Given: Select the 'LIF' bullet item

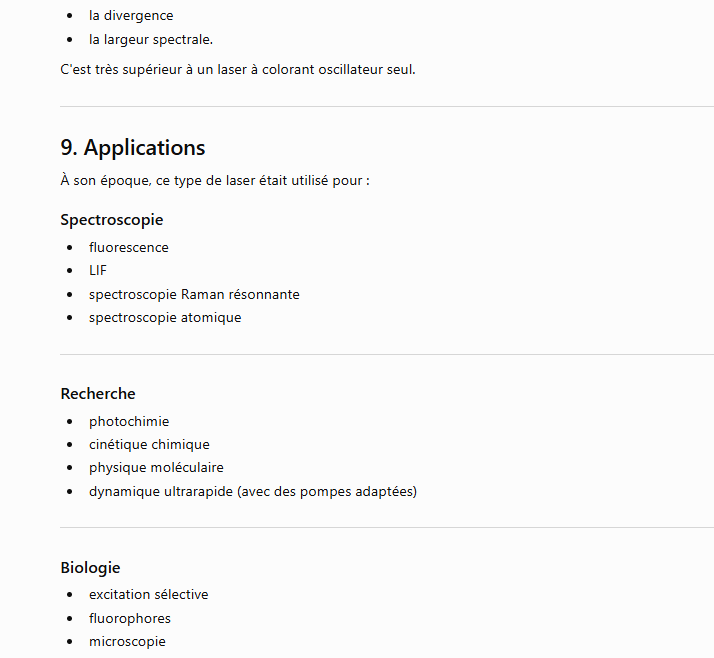Looking at the screenshot, I should [x=98, y=270].
